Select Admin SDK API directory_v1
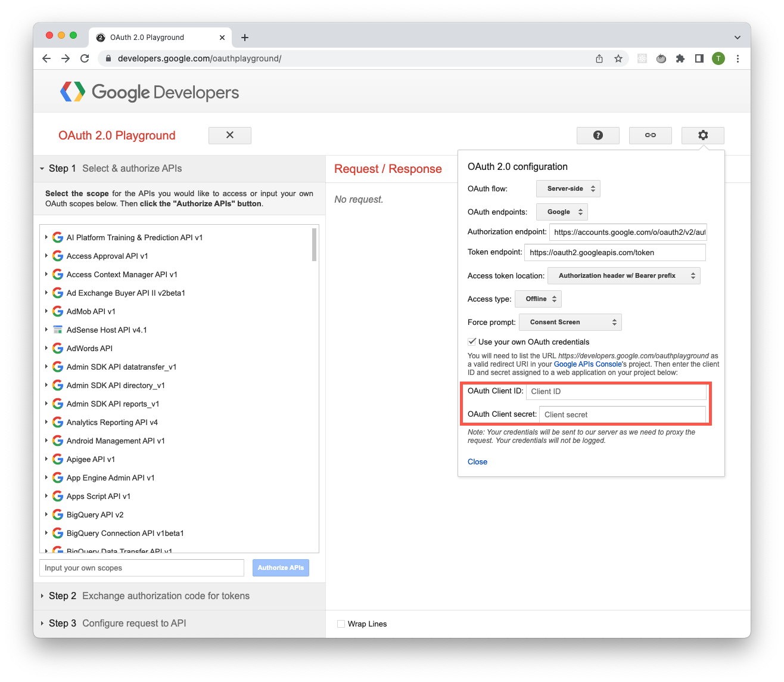784x682 pixels. click(x=116, y=385)
